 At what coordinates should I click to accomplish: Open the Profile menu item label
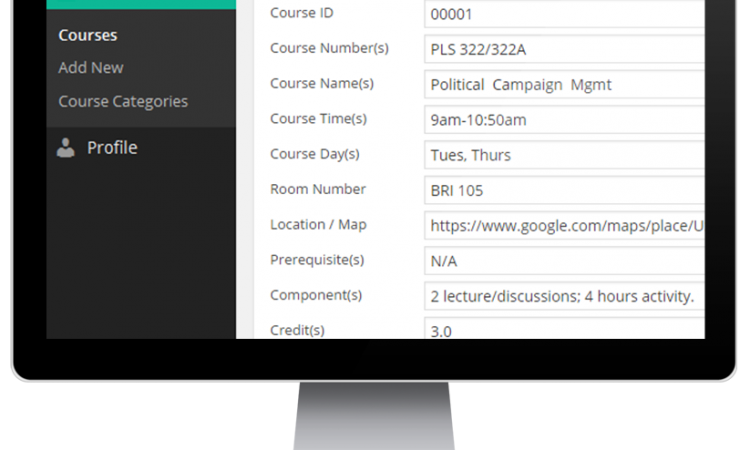pos(112,148)
